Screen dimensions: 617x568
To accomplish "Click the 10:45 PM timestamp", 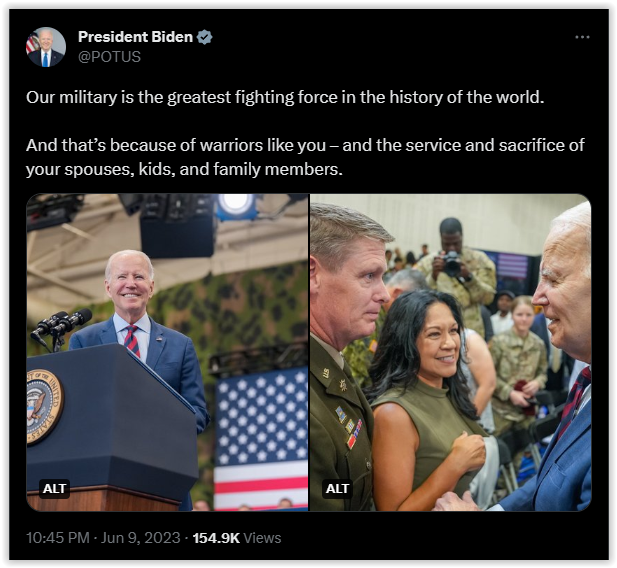I will tap(58, 538).
